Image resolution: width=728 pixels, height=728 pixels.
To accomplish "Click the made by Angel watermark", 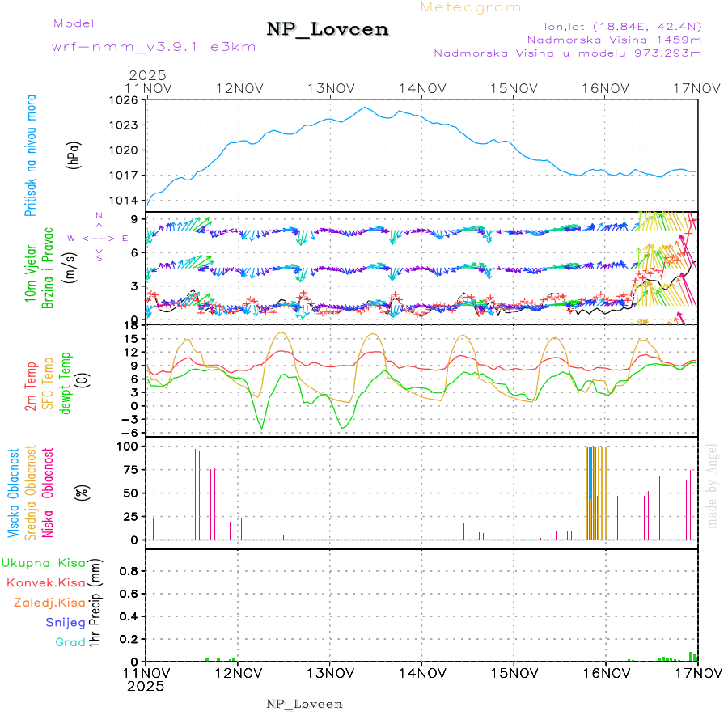I will pyautogui.click(x=713, y=485).
